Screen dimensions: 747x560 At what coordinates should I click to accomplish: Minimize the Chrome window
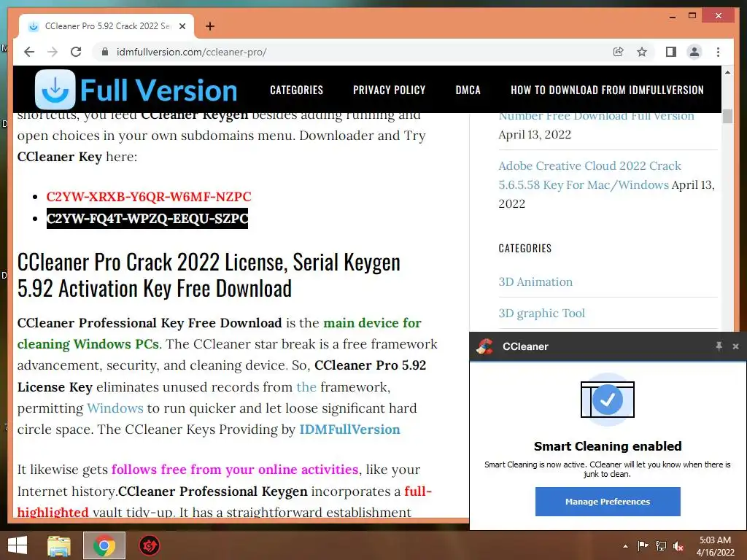tap(672, 16)
